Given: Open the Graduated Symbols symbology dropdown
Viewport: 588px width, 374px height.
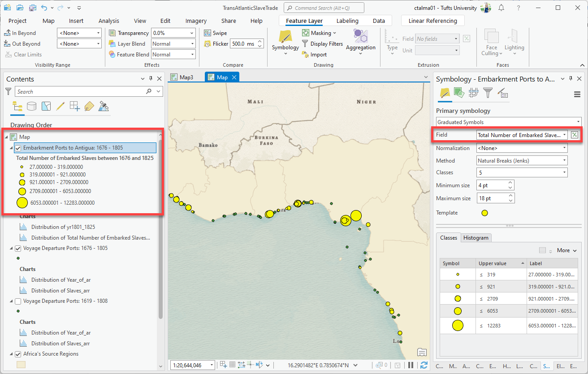Looking at the screenshot, I should coord(508,122).
